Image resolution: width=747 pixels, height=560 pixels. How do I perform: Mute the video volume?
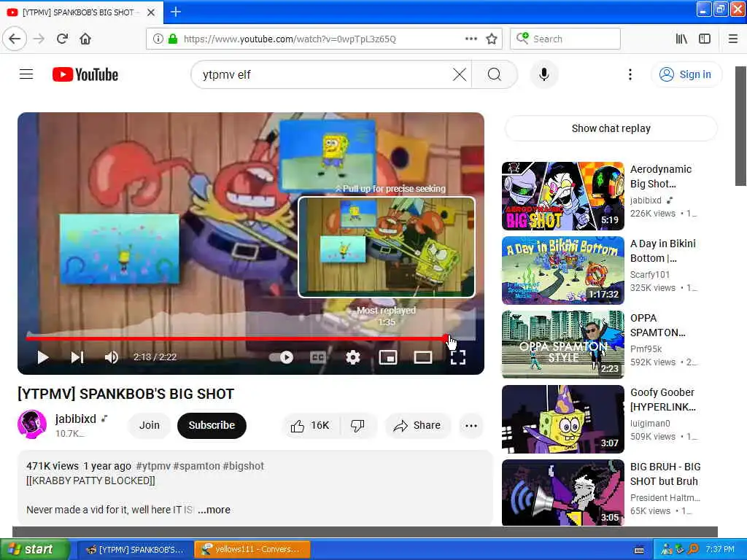[x=112, y=357]
